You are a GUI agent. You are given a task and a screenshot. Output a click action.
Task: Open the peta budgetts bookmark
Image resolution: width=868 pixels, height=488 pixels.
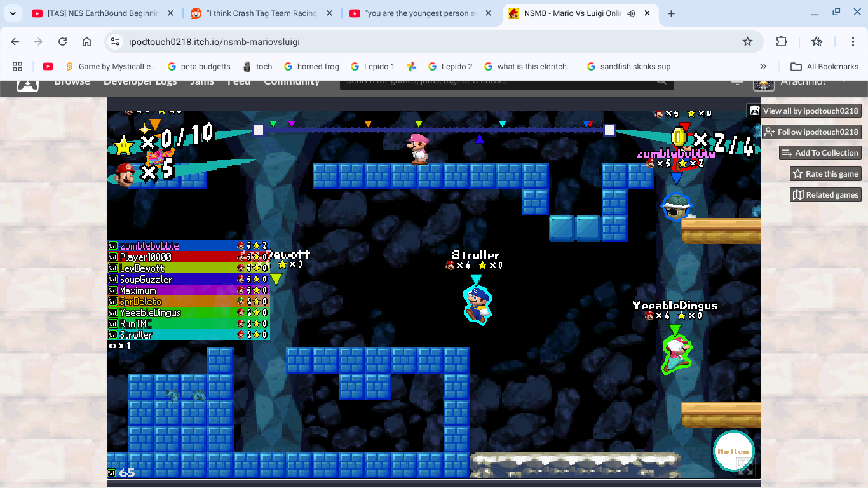(x=199, y=66)
